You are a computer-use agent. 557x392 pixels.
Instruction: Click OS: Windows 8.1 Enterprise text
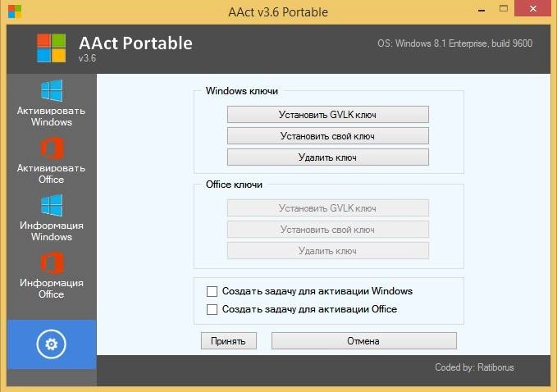454,43
